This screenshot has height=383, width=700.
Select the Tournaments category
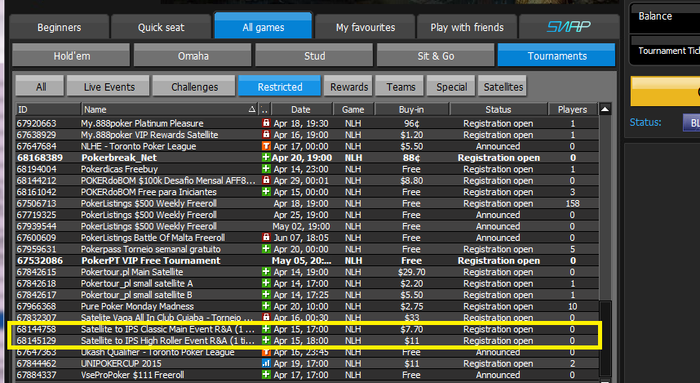click(557, 56)
